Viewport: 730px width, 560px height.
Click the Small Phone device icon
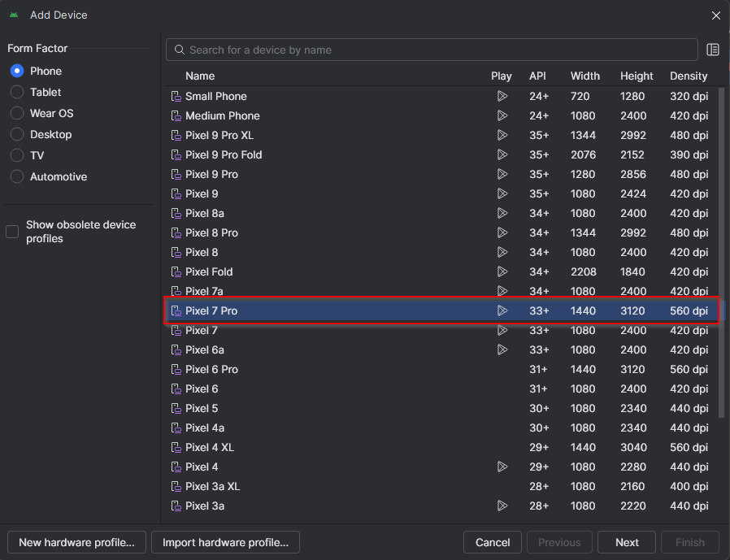click(176, 97)
